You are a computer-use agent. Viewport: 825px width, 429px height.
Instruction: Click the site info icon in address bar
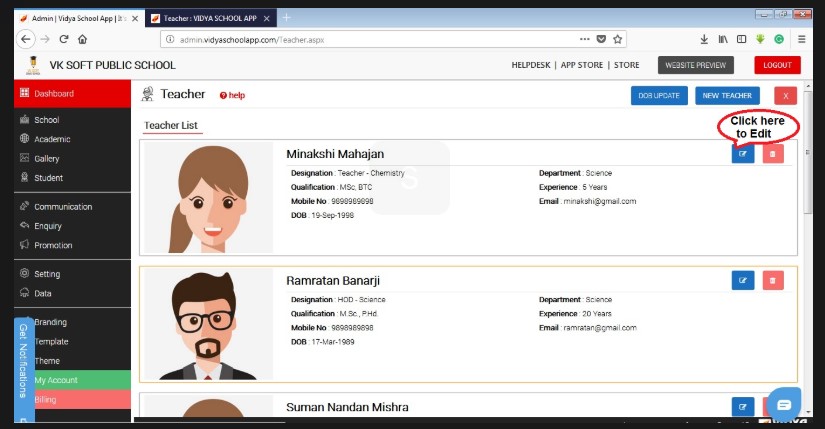[x=170, y=39]
